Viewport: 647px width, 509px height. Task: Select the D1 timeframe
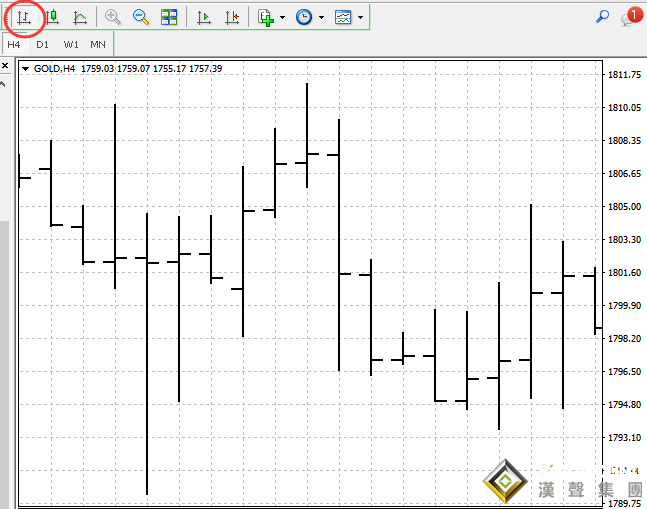pyautogui.click(x=42, y=45)
